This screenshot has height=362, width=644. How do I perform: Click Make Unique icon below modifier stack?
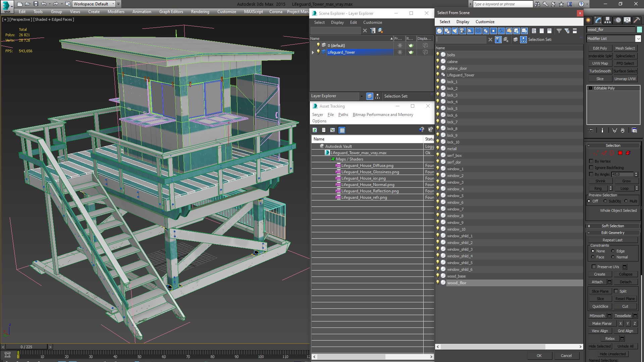[614, 130]
